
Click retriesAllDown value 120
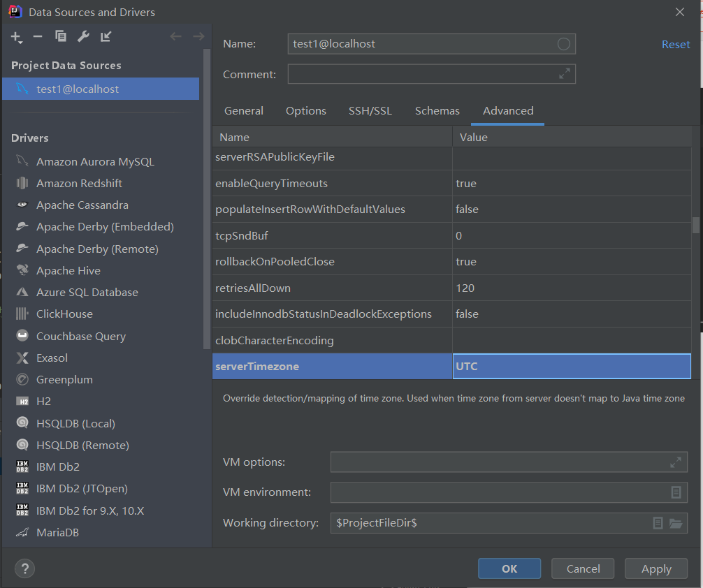point(465,288)
